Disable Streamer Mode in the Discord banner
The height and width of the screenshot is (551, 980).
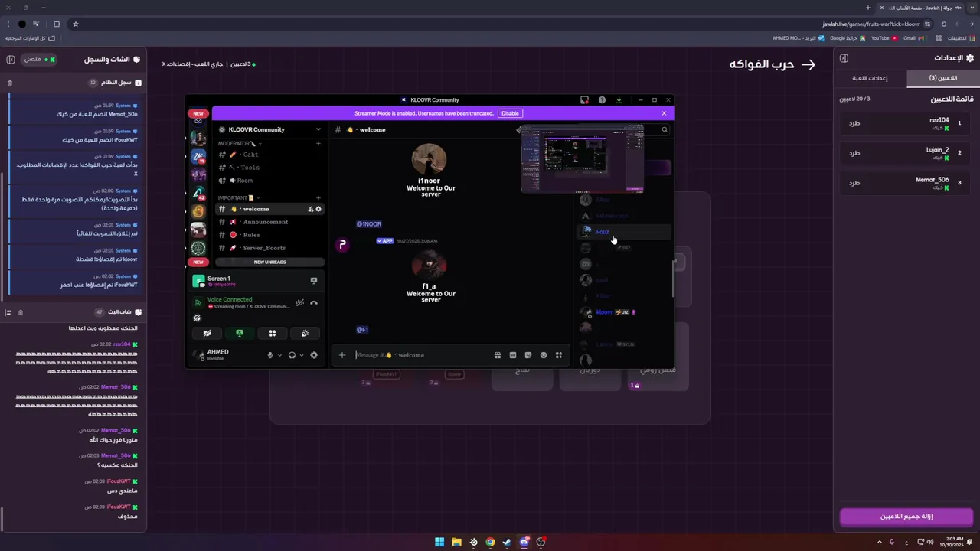point(510,113)
